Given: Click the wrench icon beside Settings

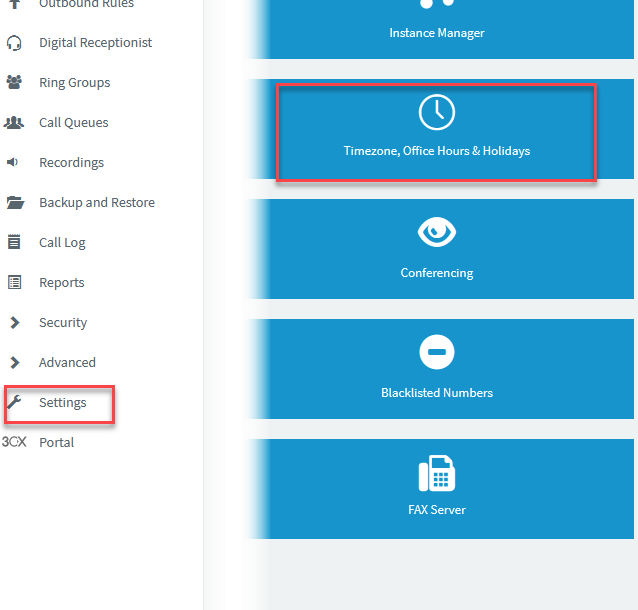Looking at the screenshot, I should pos(14,402).
